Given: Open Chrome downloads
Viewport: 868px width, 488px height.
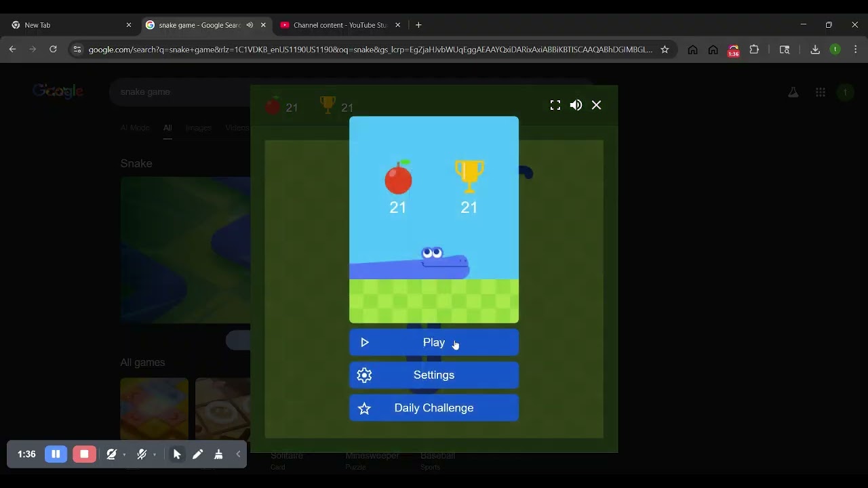Looking at the screenshot, I should pyautogui.click(x=815, y=49).
